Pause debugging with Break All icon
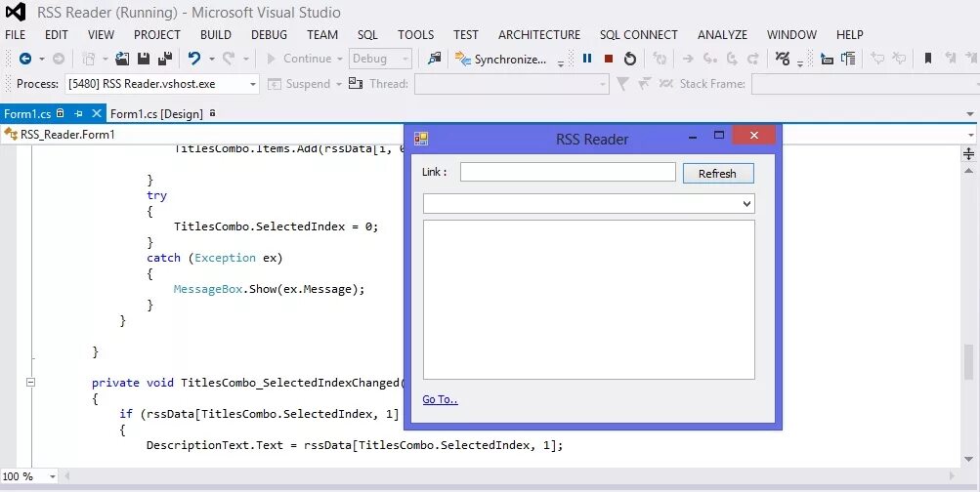Viewport: 980px width, 492px height. click(587, 59)
